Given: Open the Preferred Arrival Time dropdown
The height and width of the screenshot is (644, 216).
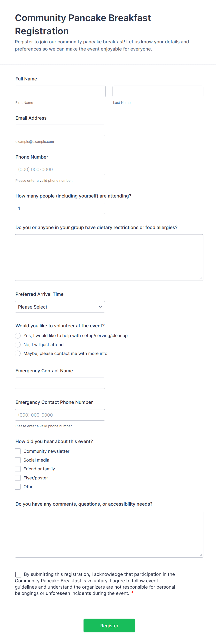Looking at the screenshot, I should pyautogui.click(x=60, y=307).
